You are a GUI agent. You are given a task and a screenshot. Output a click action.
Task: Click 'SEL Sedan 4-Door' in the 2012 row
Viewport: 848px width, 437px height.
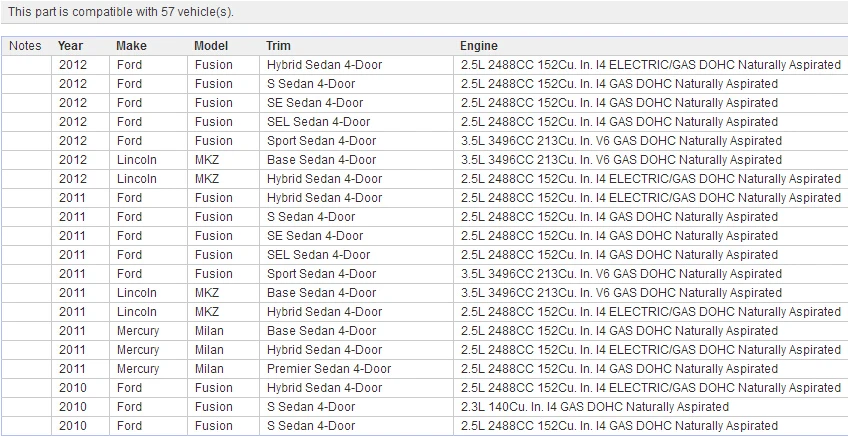[x=319, y=122]
